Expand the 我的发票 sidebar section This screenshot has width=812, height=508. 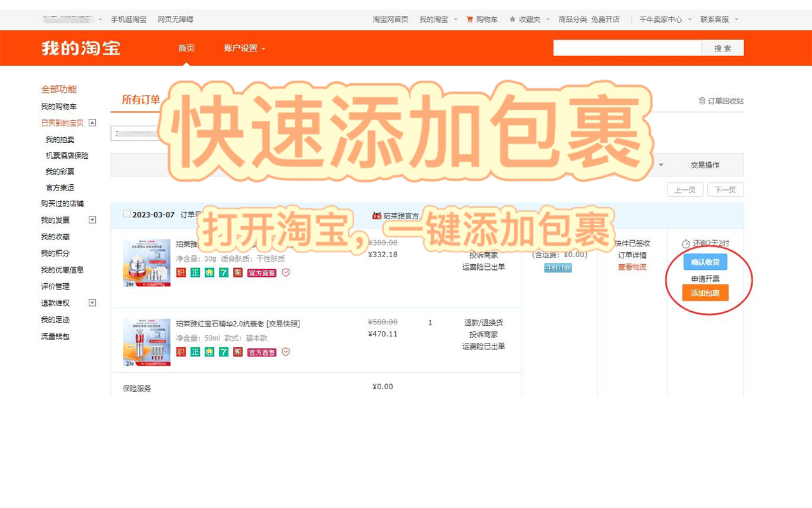click(92, 220)
